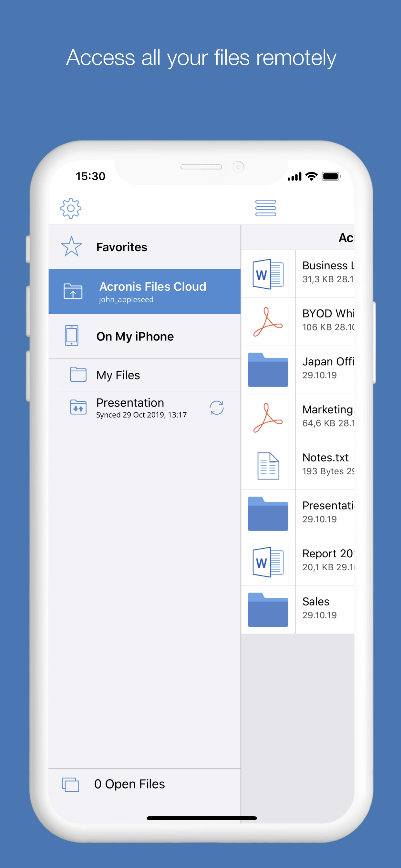The image size is (401, 868).
Task: Open settings via the gear icon
Action: [71, 208]
